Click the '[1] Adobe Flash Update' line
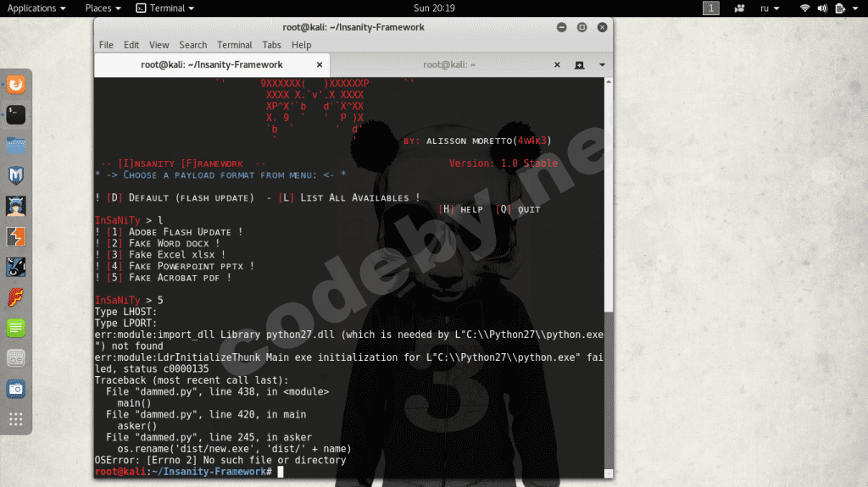Image resolution: width=868 pixels, height=487 pixels. click(x=169, y=232)
